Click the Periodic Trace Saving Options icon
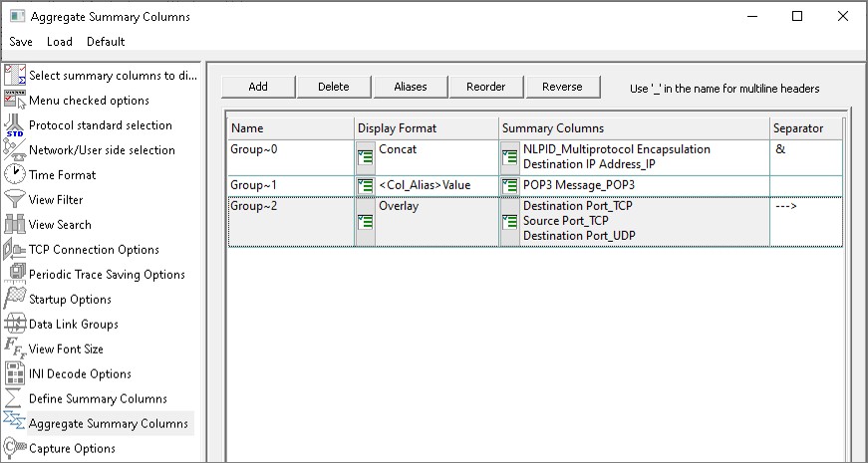Viewport: 868px width, 463px height. click(17, 273)
